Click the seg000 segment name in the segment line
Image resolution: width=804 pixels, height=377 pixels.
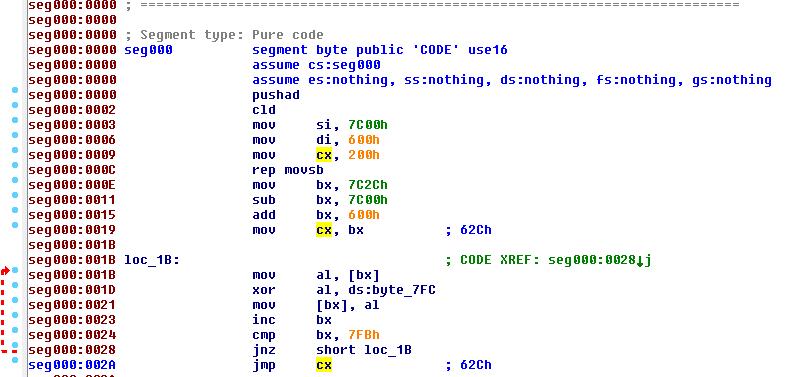[x=148, y=50]
